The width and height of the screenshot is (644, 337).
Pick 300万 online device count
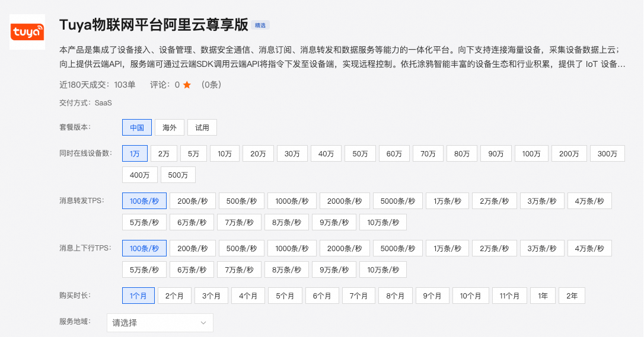coord(607,154)
